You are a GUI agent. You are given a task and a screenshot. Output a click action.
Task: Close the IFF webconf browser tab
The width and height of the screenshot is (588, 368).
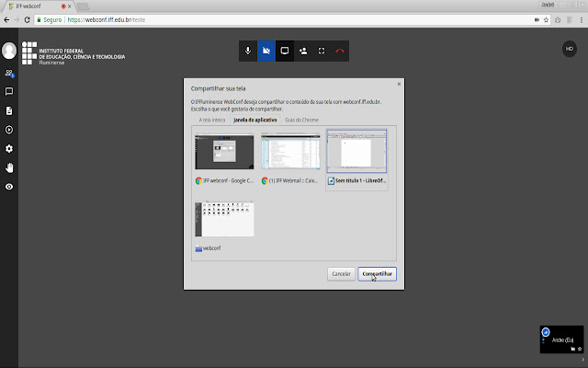click(70, 6)
